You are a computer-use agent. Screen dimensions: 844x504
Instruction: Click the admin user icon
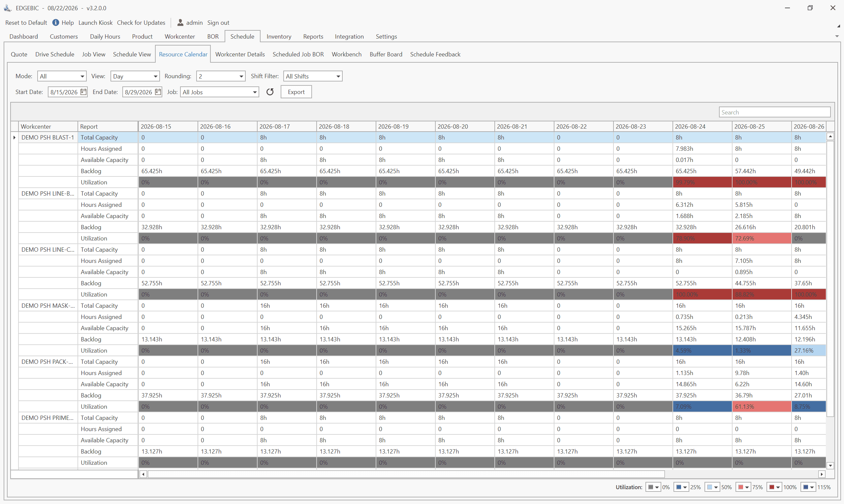pyautogui.click(x=180, y=22)
